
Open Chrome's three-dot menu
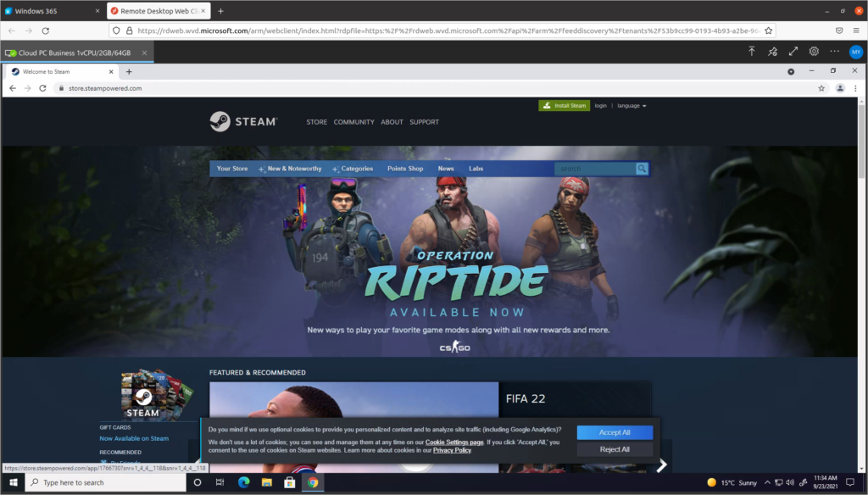[855, 88]
